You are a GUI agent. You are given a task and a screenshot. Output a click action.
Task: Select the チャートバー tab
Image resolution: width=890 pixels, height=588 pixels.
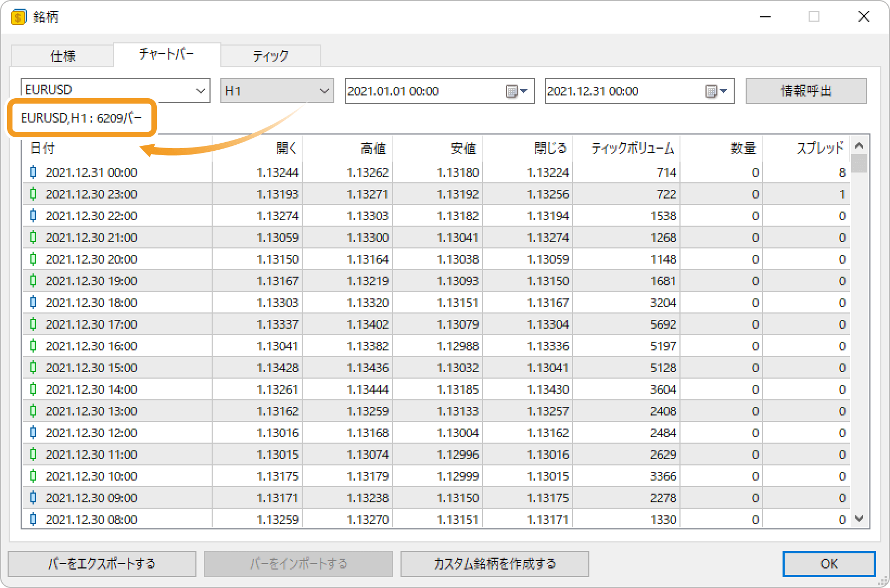point(167,54)
